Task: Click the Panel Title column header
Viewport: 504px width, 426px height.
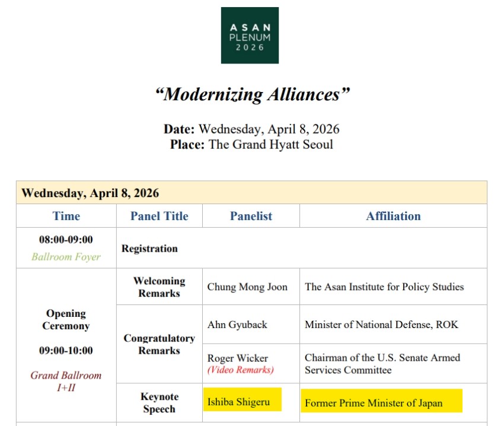Action: 159,216
